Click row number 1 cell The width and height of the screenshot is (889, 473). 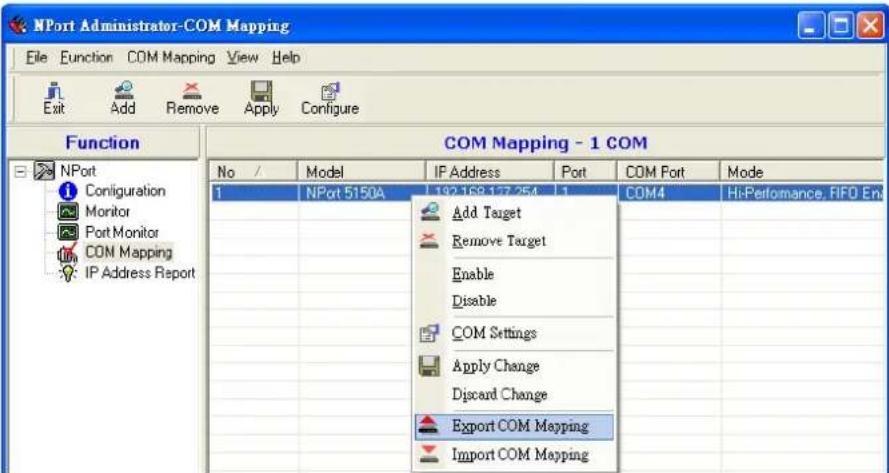[x=253, y=193]
